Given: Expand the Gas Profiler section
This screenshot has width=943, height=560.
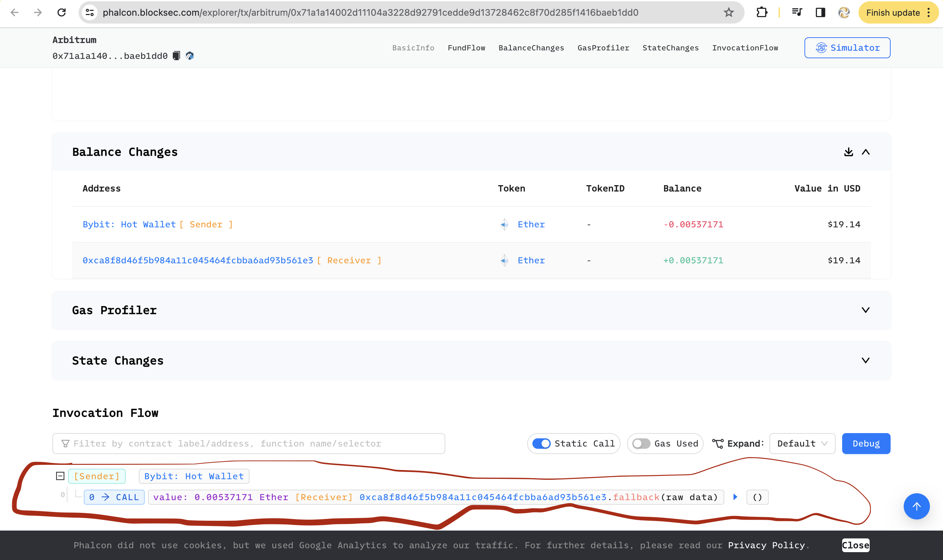Looking at the screenshot, I should pos(866,310).
